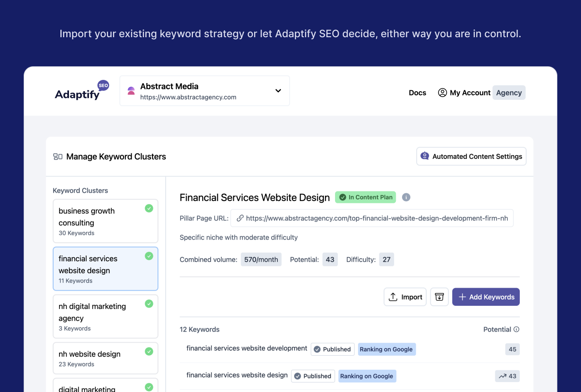Viewport: 581px width, 392px height.
Task: Toggle the green check on business growth consulting
Action: [149, 208]
